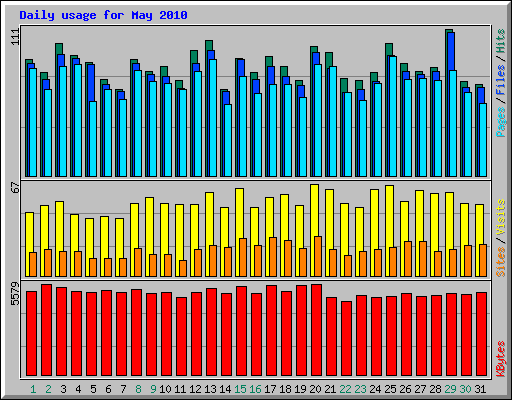
Task: Select day 30 on the x-axis
Action: tap(465, 389)
